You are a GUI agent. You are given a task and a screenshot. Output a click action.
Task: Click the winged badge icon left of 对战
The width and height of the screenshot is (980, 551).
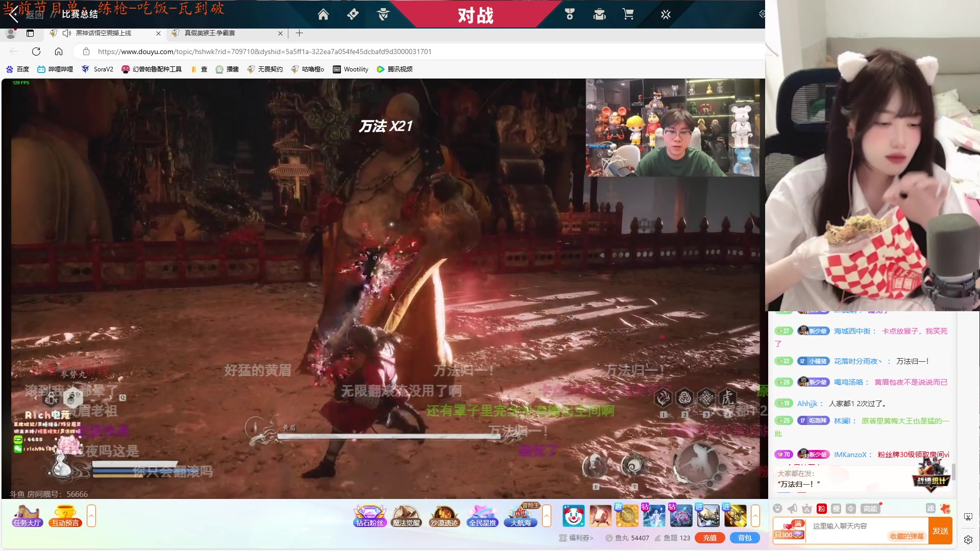pos(383,14)
